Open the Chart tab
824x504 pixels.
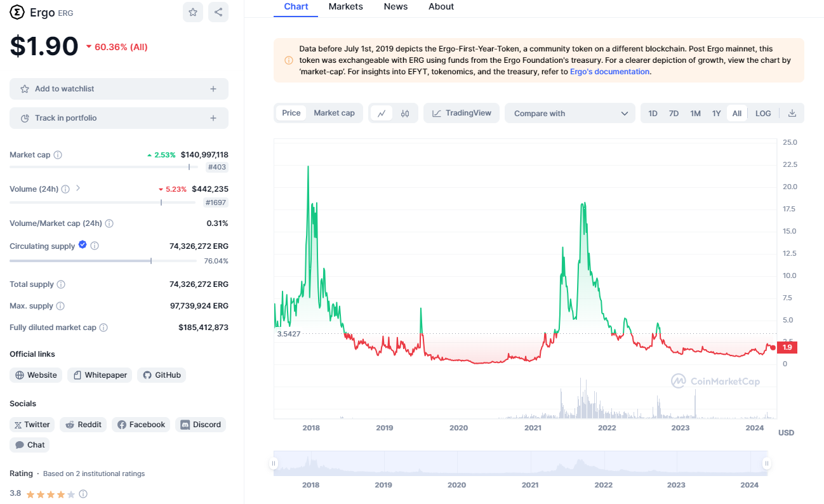tap(296, 7)
